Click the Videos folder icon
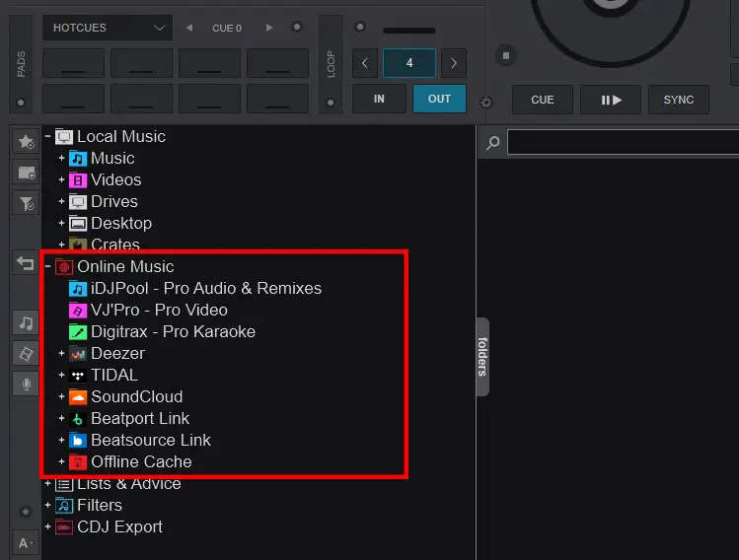 78,179
